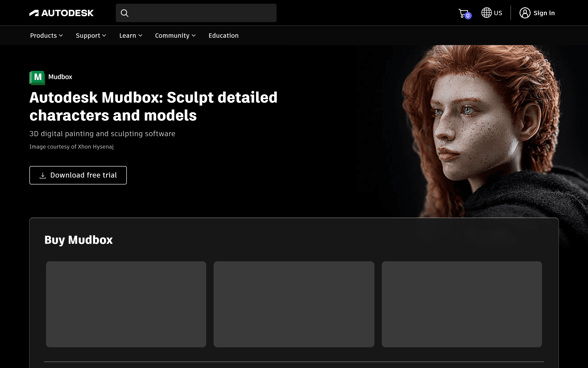Expand the Learn menu
588x368 pixels.
[131, 35]
